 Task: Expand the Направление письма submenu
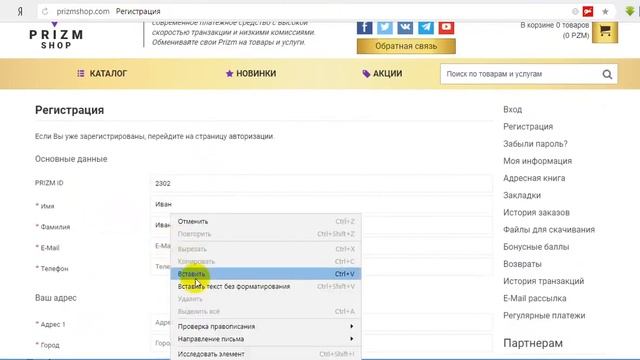coord(266,339)
